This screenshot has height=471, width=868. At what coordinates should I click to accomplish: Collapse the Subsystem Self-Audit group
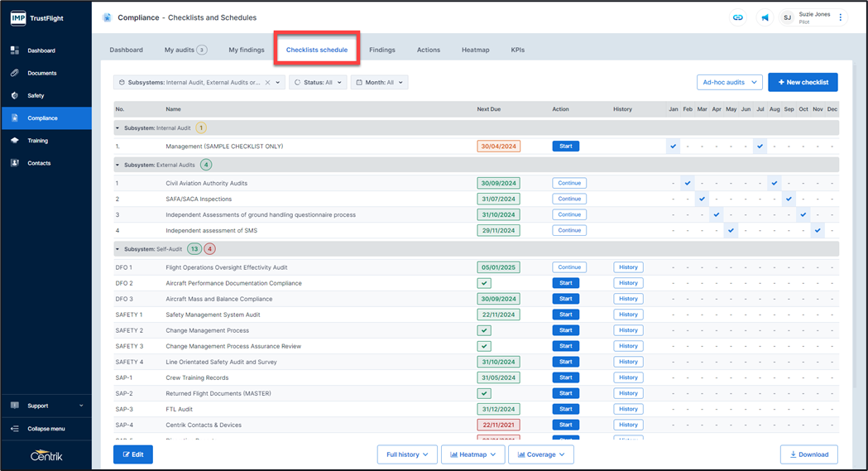tap(118, 249)
